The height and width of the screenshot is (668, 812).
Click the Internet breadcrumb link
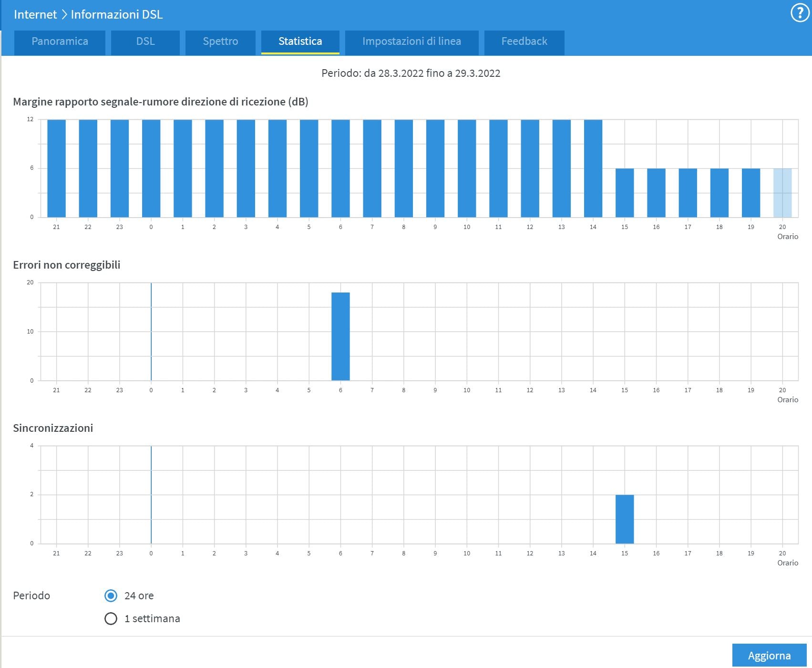(x=35, y=14)
